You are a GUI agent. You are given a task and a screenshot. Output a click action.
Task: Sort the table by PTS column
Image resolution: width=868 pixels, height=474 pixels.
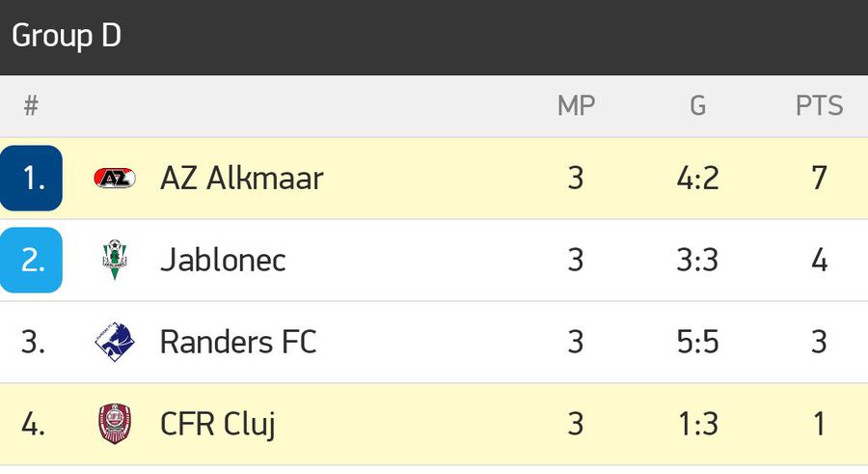(x=819, y=105)
